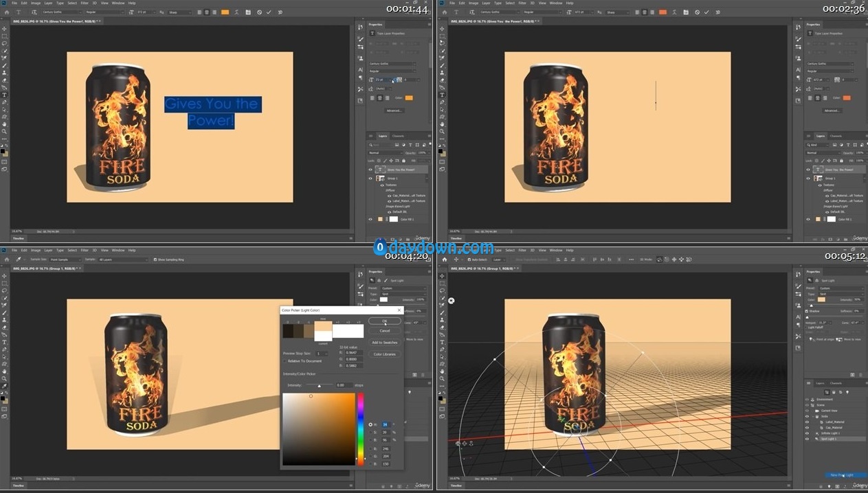Toggle Environment visibility eye in bottom-right 3D panel
Viewport: 868px width, 493px height.
coord(807,400)
